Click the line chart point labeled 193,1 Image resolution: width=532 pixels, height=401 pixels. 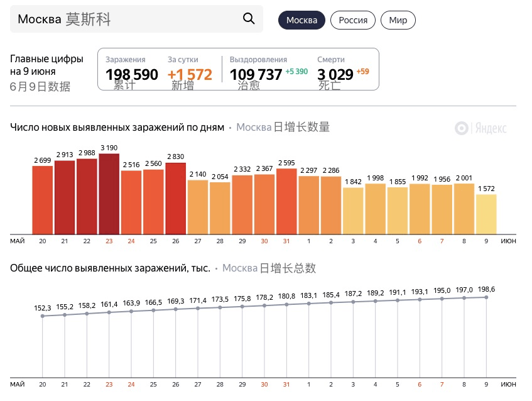(x=420, y=299)
